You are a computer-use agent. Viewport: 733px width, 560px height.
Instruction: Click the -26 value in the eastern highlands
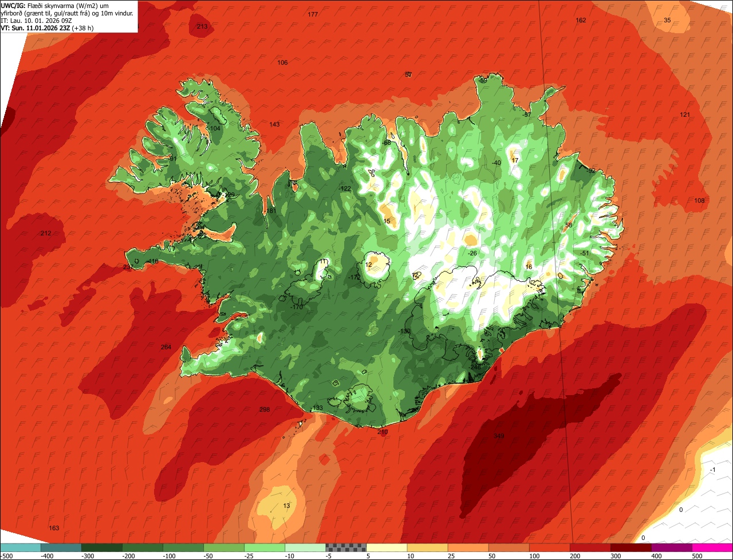point(472,253)
